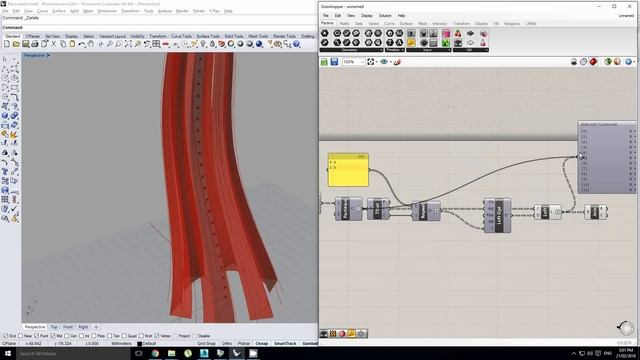Expand the Input group bar in Grasshopper
The height and width of the screenshot is (360, 640).
pyautogui.click(x=429, y=50)
